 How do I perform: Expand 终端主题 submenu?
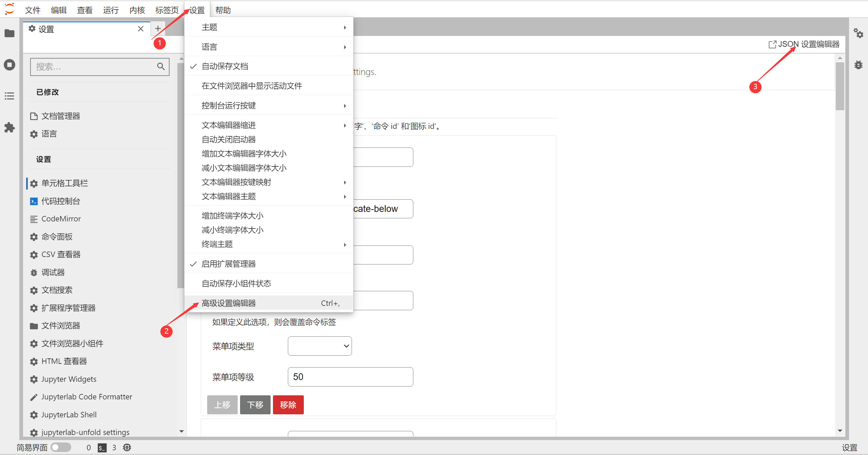click(x=269, y=244)
